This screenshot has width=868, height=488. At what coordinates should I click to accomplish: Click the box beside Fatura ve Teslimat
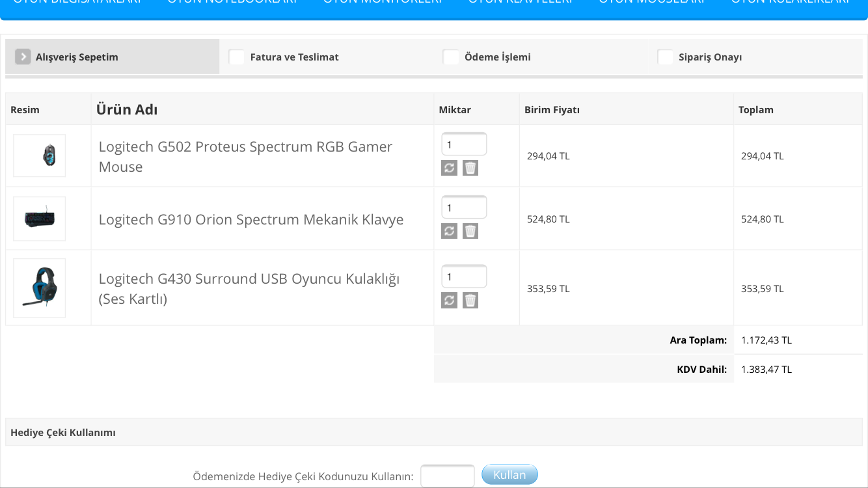(x=237, y=57)
